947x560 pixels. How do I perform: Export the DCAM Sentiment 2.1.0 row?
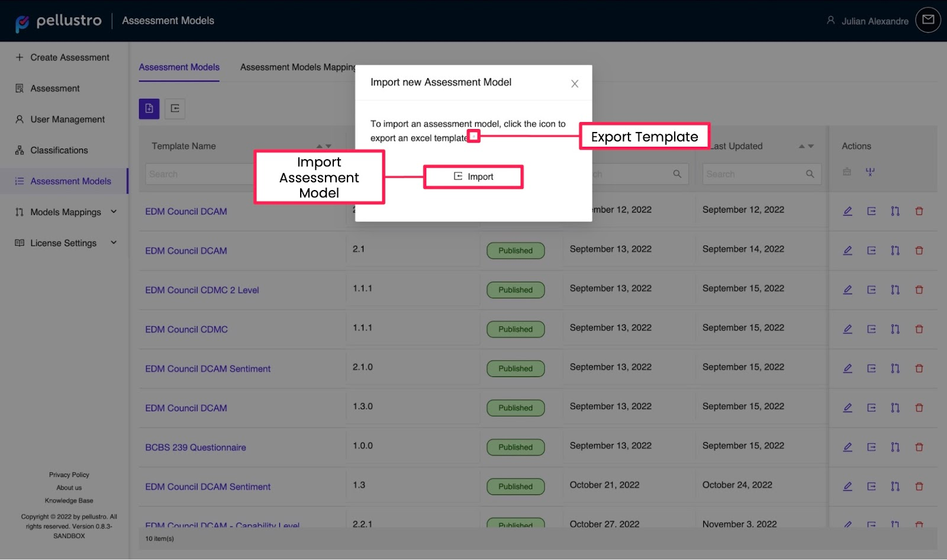871,368
